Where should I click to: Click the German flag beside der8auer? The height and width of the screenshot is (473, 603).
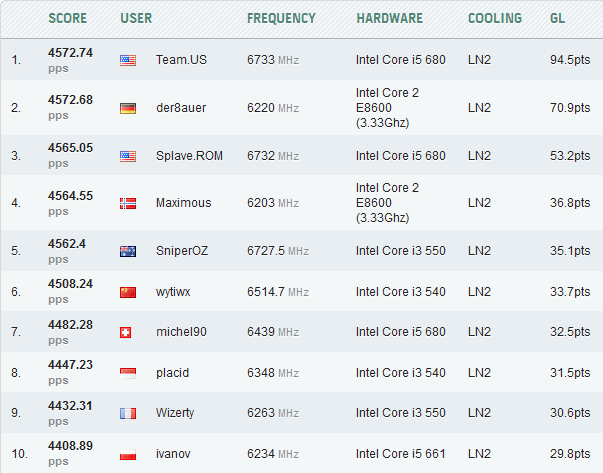coord(128,108)
